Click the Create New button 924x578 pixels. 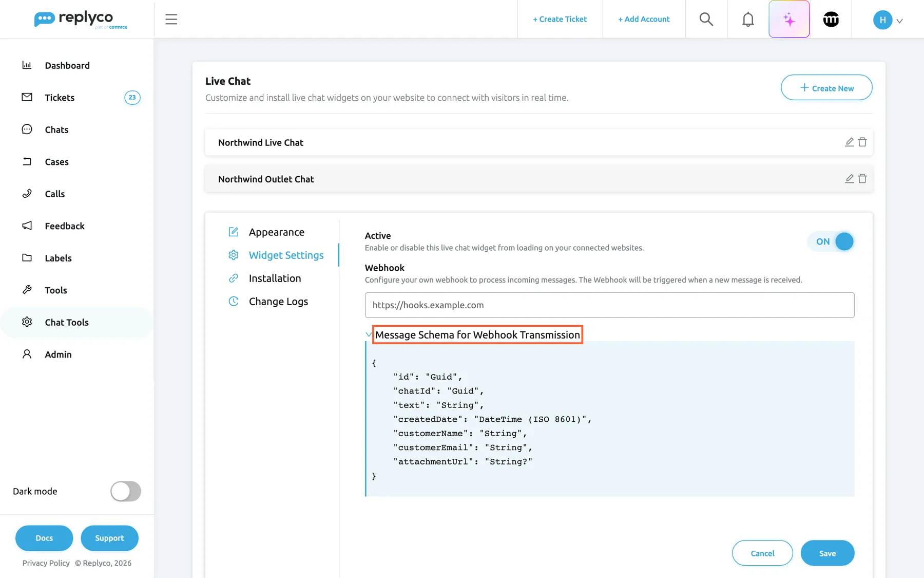(826, 88)
